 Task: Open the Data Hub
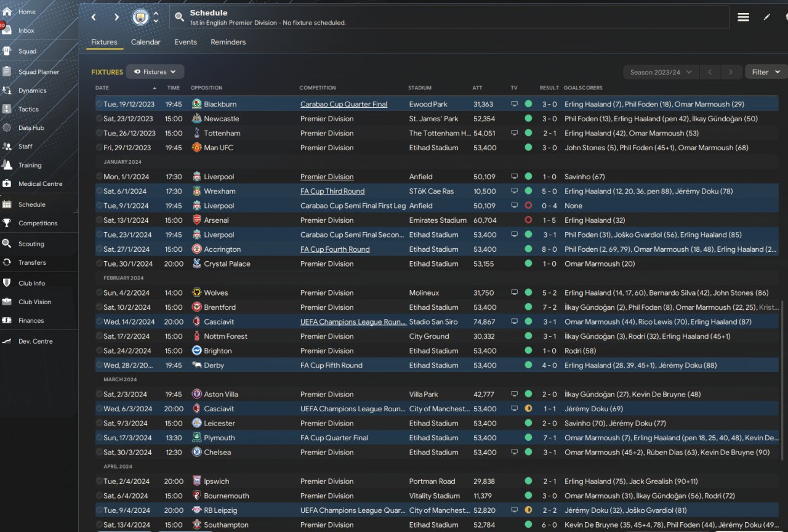point(31,128)
